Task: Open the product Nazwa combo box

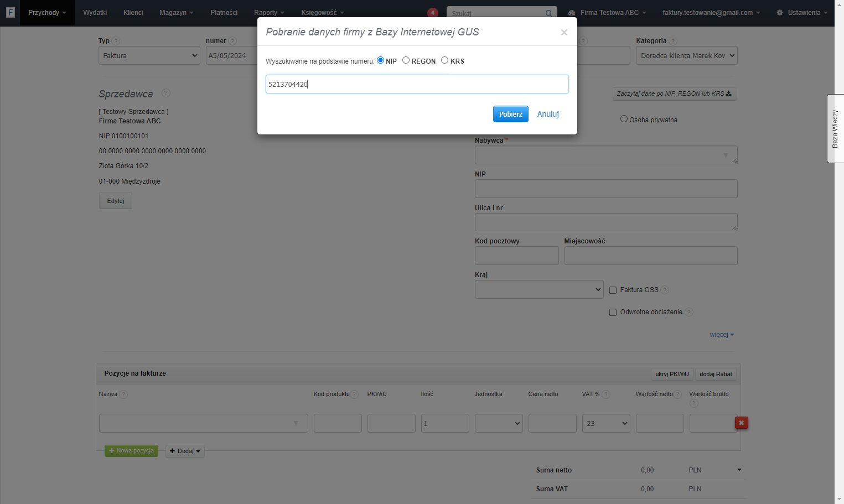Action: pyautogui.click(x=204, y=423)
